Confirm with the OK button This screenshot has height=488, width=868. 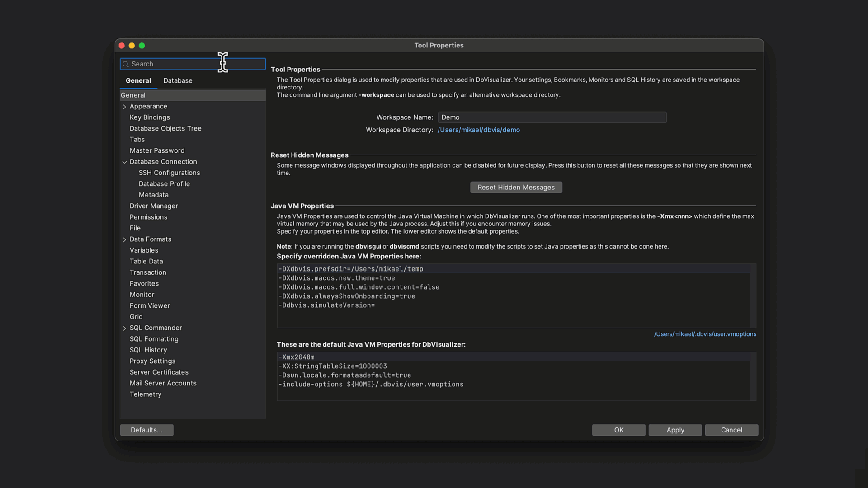[x=618, y=430]
